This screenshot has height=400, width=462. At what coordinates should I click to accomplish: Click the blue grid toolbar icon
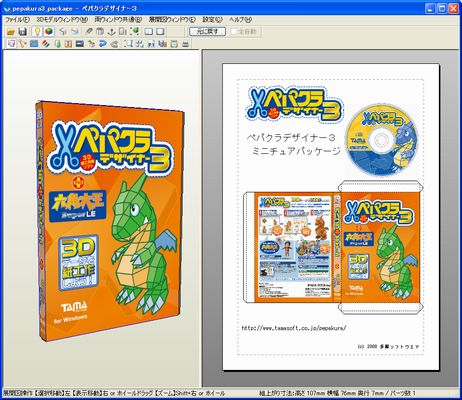tap(34, 43)
